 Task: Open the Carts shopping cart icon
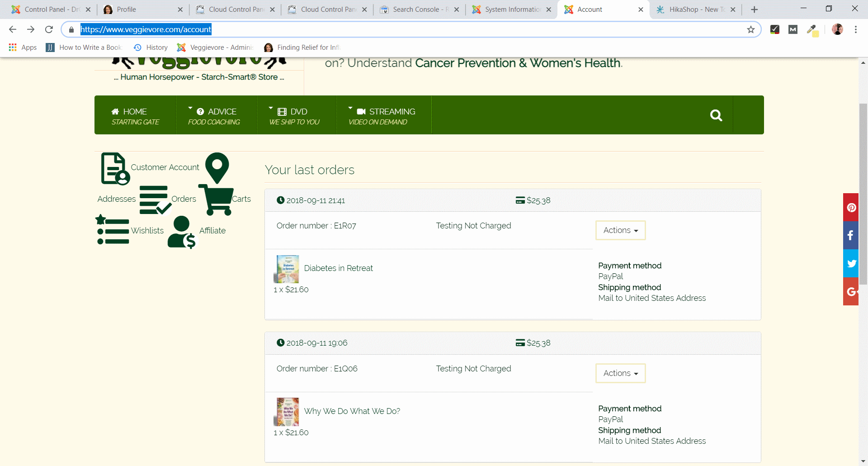point(216,200)
